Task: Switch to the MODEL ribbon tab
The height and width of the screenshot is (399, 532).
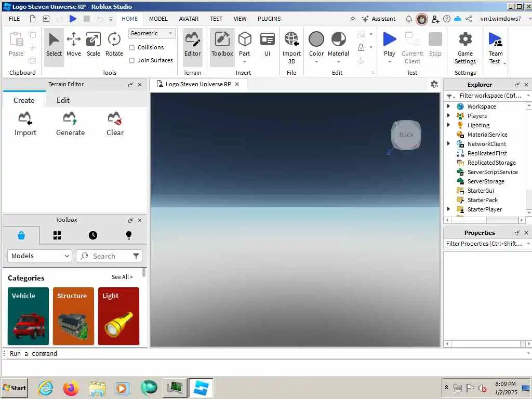Action: (158, 19)
